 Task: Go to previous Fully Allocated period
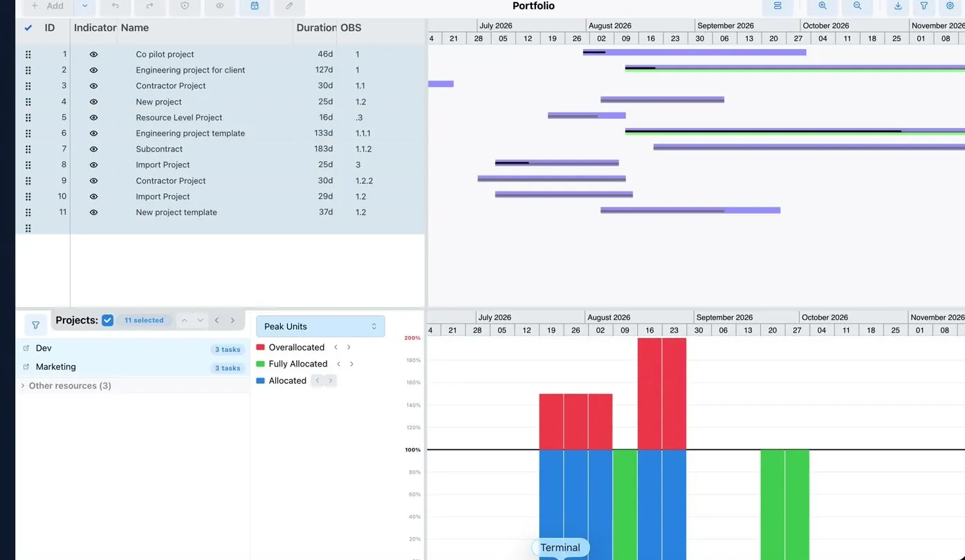tap(338, 364)
